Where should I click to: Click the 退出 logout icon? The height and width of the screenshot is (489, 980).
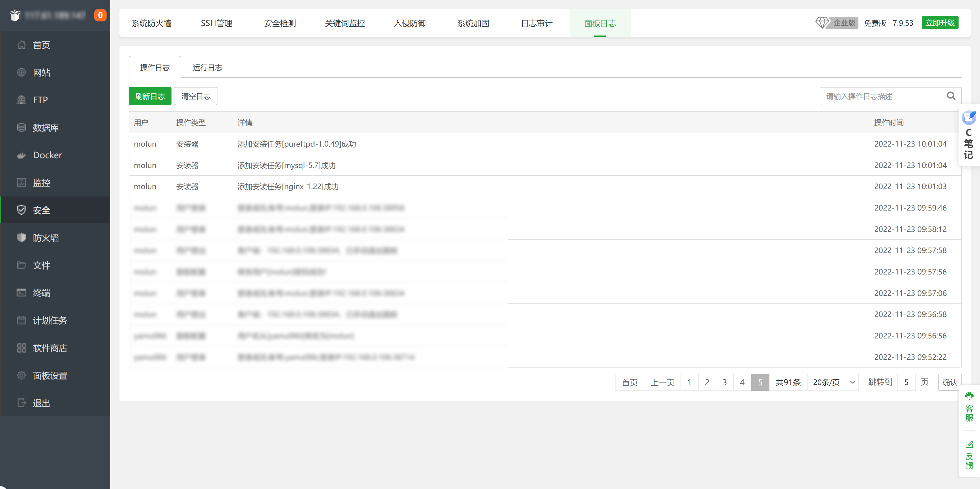[21, 403]
